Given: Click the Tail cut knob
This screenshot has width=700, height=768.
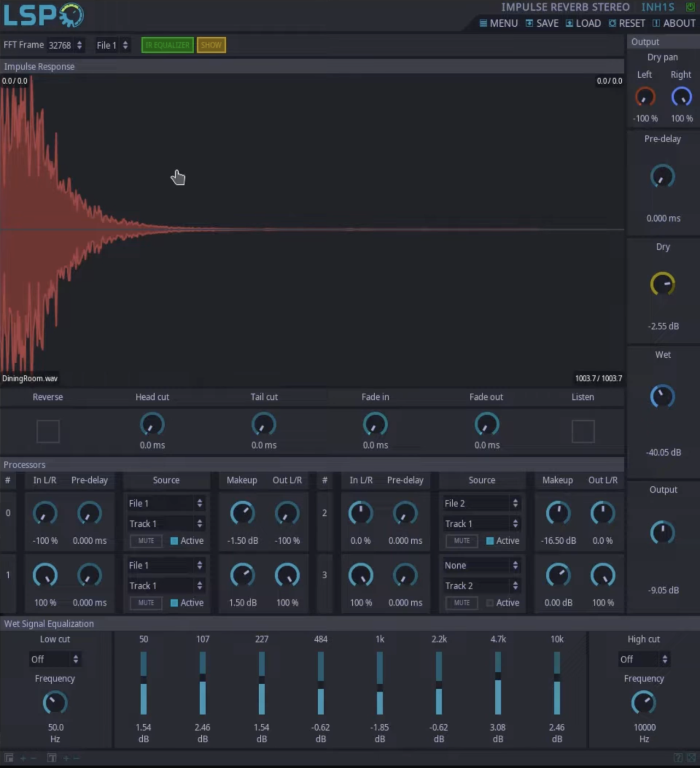Looking at the screenshot, I should (x=264, y=424).
